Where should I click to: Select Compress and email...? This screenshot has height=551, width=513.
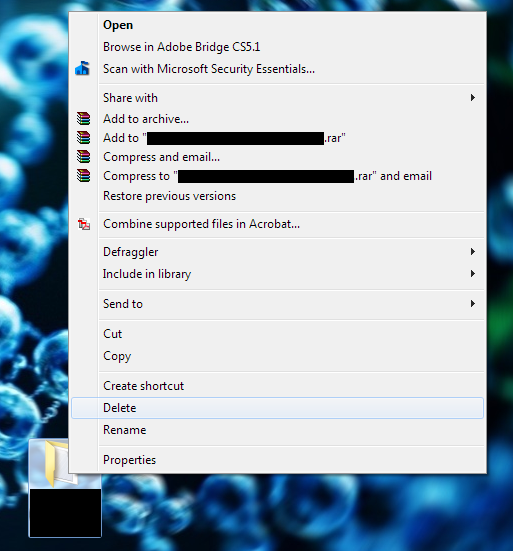coord(278,157)
